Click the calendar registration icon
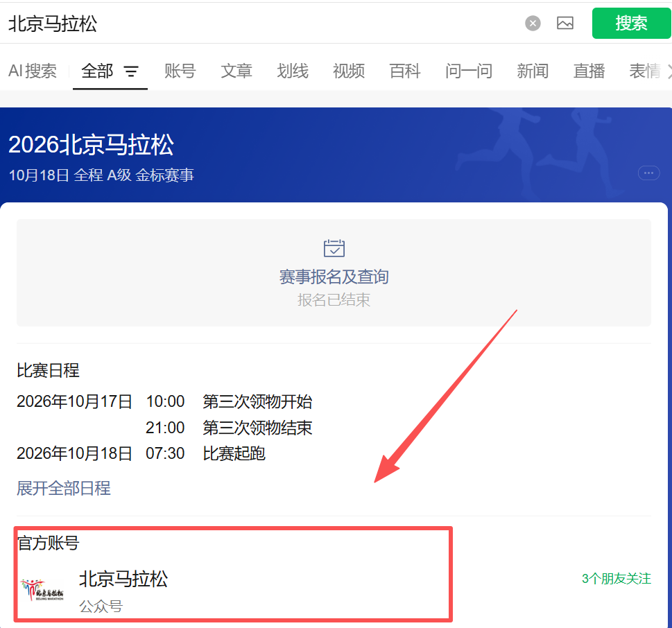Viewport: 672px width, 628px height. point(334,248)
